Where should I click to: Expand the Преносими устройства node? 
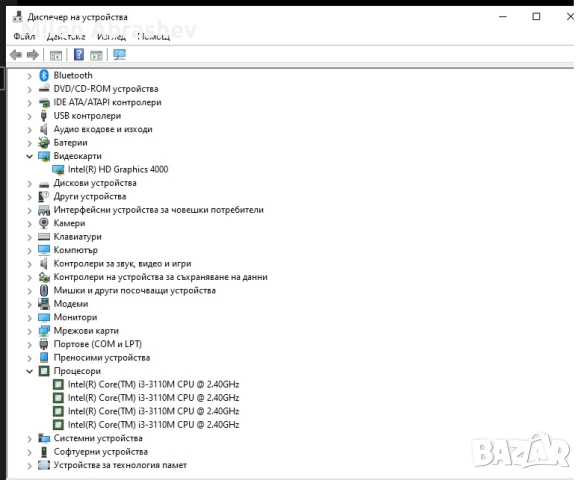pyautogui.click(x=29, y=358)
